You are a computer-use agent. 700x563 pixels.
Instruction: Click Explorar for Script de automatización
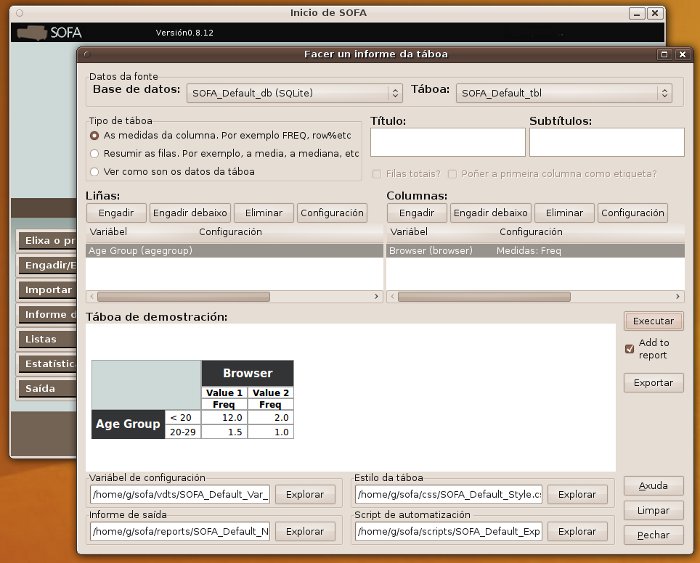click(x=577, y=532)
